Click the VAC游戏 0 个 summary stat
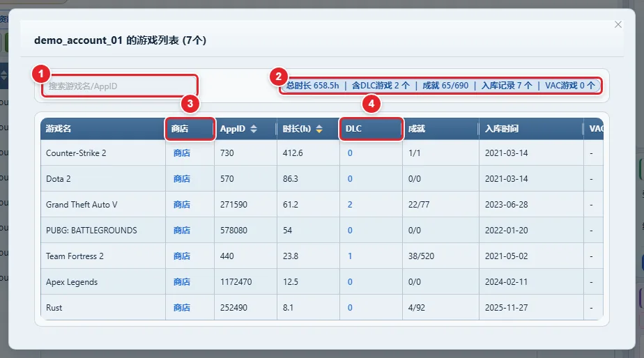Viewport: 644px width, 358px height. point(570,86)
